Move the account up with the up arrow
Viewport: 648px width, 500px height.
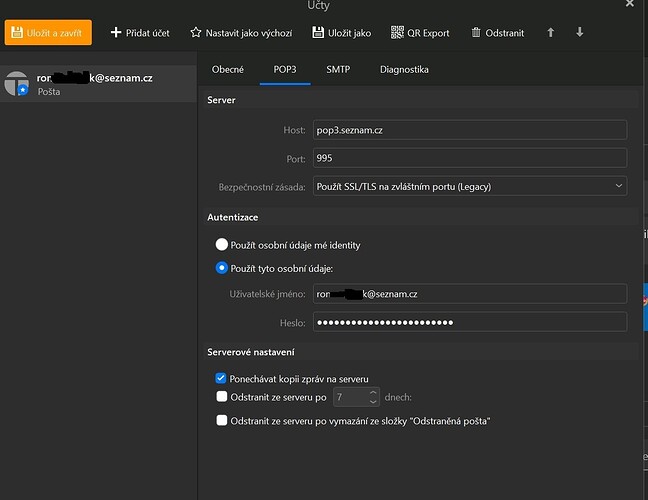coord(550,32)
